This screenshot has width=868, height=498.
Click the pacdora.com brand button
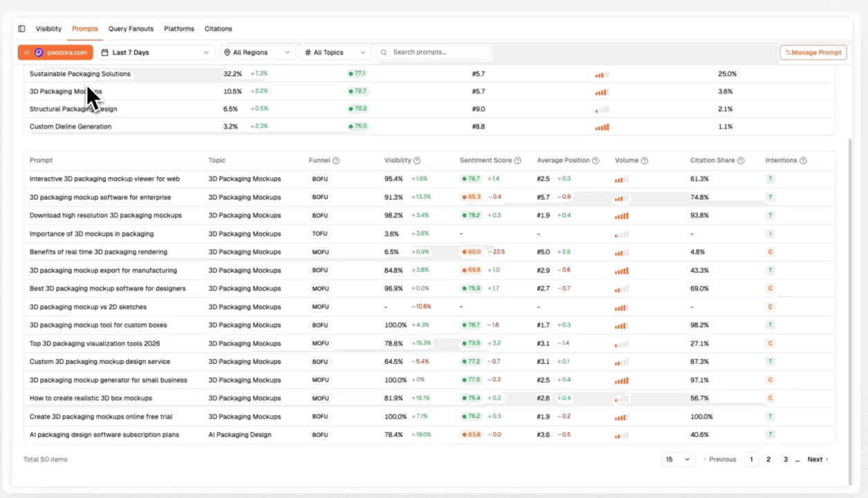55,53
